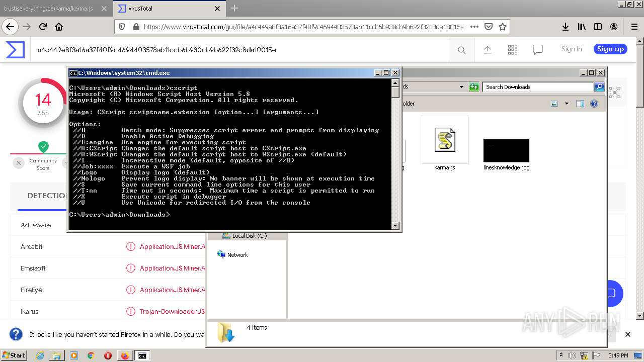Open the Firefox hamburger menu
The height and width of the screenshot is (362, 644).
point(634,27)
